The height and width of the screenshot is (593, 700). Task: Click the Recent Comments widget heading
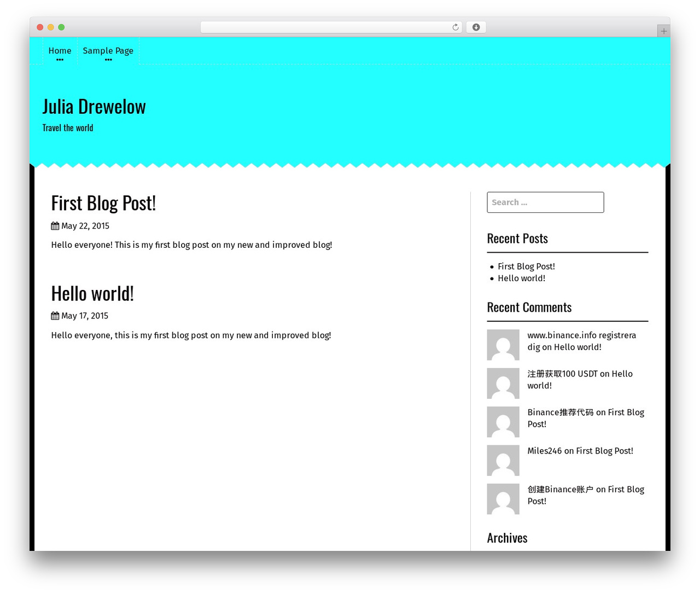coord(529,307)
